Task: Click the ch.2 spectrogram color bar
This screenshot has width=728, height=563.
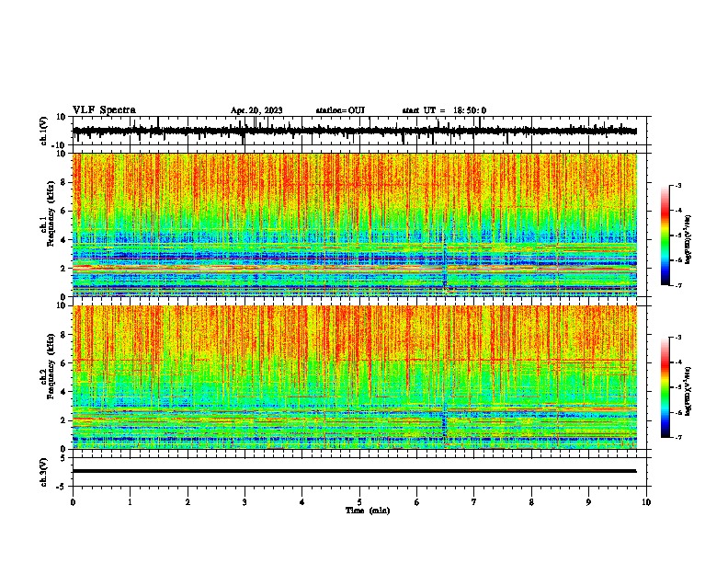Action: 665,387
